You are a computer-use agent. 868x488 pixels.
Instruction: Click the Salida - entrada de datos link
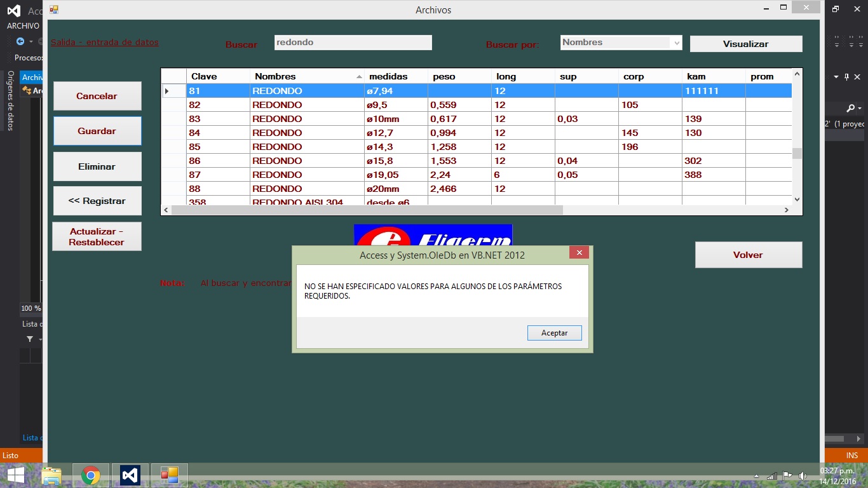[x=105, y=43]
